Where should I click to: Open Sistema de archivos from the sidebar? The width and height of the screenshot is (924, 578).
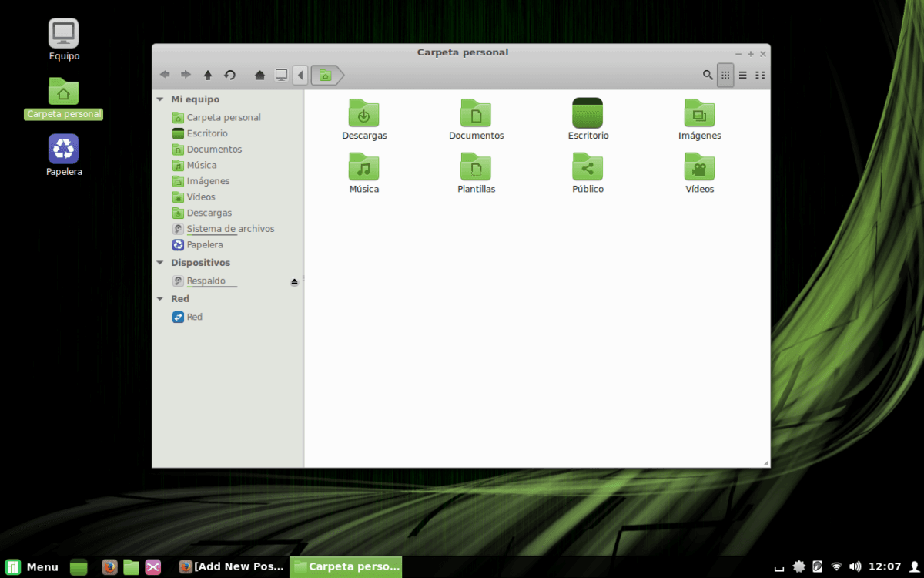point(230,228)
